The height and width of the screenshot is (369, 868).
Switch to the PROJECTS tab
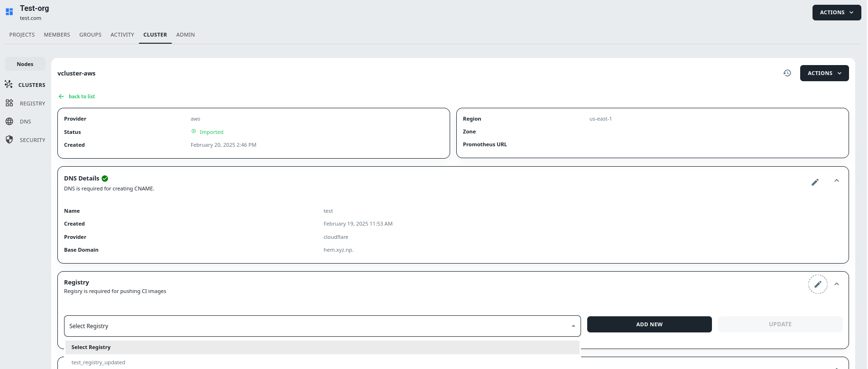point(22,35)
